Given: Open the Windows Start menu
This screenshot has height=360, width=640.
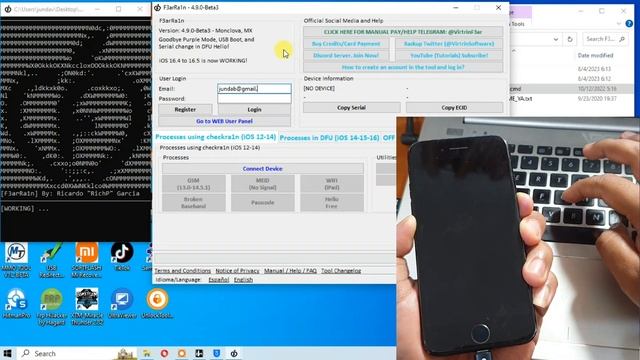Looking at the screenshot, I should pos(7,353).
